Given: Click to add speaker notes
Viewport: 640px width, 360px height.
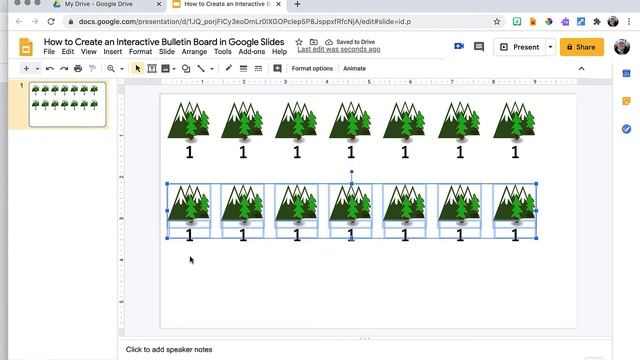Looking at the screenshot, I should tap(169, 349).
